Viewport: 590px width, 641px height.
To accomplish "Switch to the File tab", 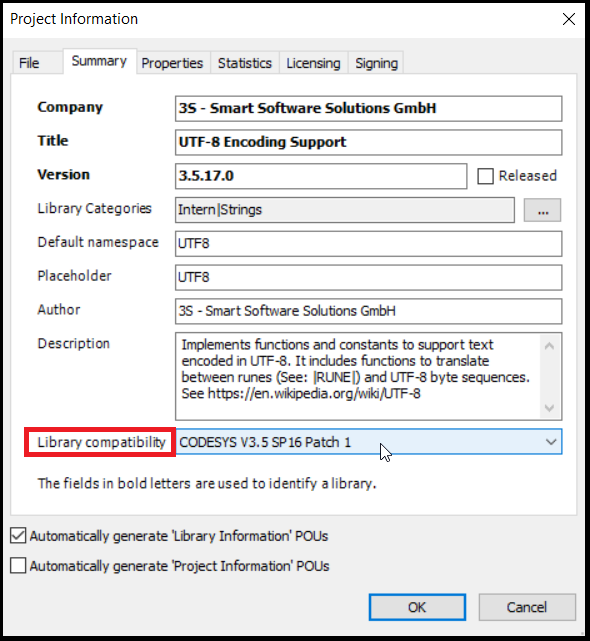I will (29, 63).
